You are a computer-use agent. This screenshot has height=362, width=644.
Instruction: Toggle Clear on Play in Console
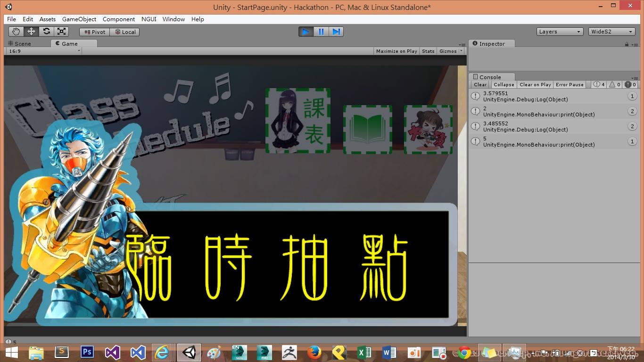pos(535,84)
